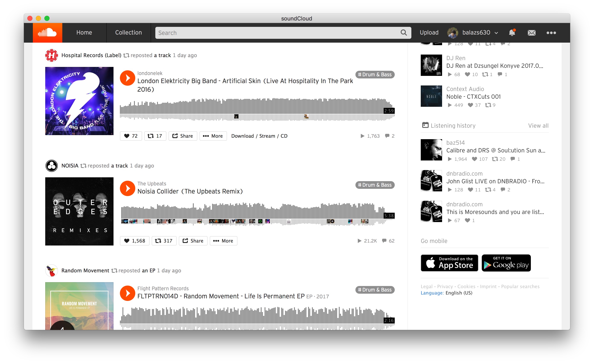The image size is (594, 364).
Task: Go to the Home tab
Action: (84, 32)
